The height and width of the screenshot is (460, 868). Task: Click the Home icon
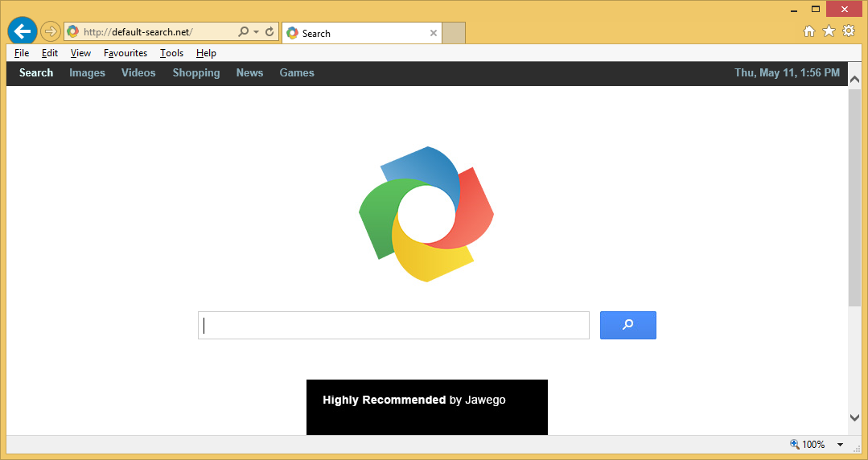809,31
